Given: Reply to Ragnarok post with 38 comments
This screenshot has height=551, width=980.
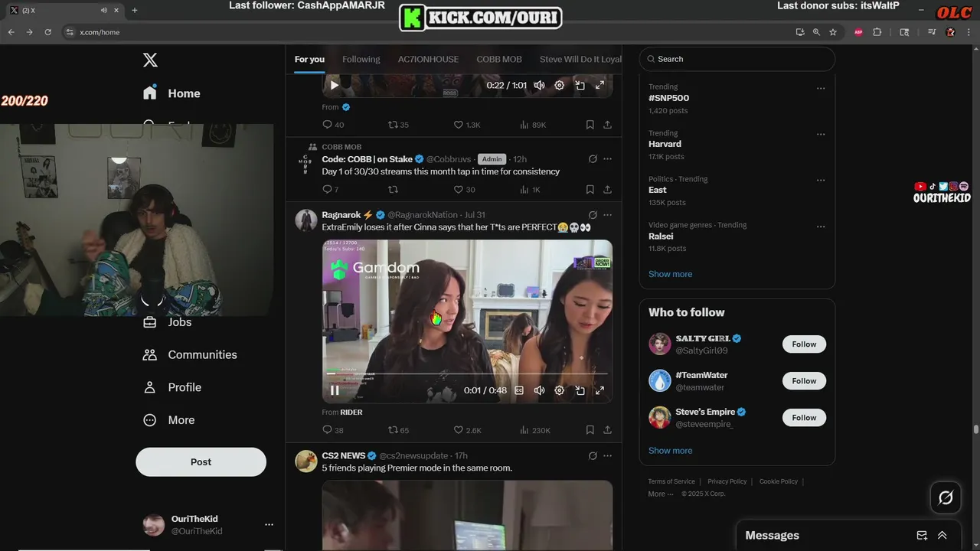Looking at the screenshot, I should click(333, 430).
